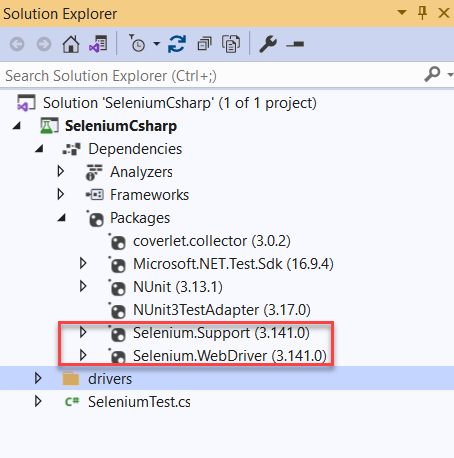This screenshot has width=454, height=458.
Task: Collapse the Dependencies node
Action: [x=39, y=148]
